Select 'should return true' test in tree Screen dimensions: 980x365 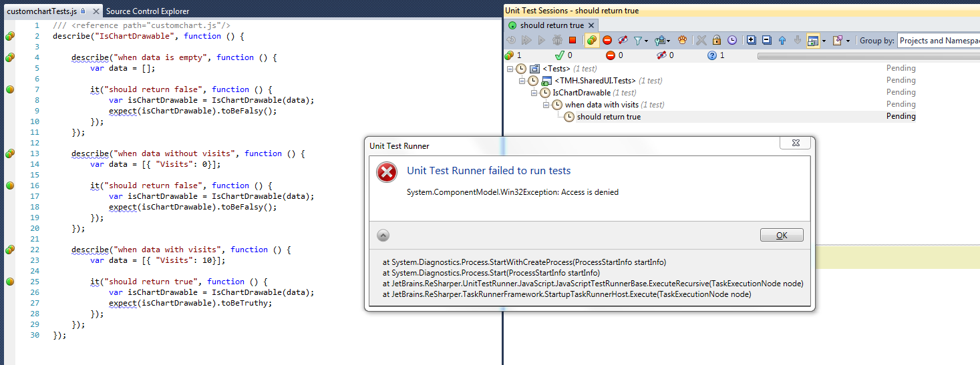point(609,117)
